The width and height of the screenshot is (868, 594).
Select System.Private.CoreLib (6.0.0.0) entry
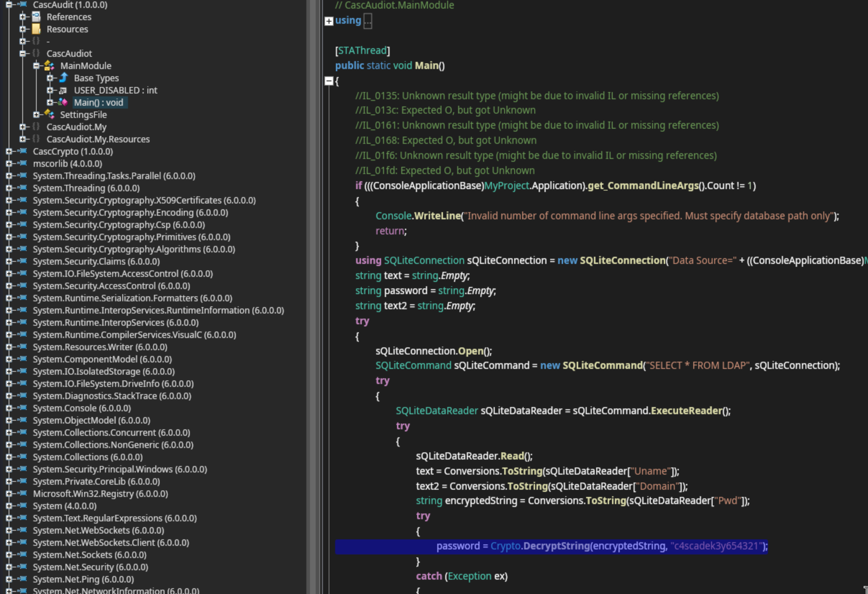click(x=96, y=481)
